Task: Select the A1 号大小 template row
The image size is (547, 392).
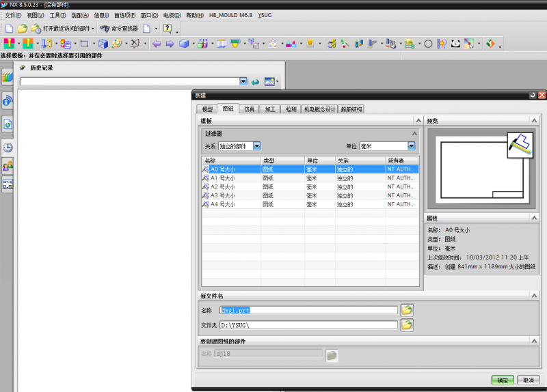Action: 310,178
